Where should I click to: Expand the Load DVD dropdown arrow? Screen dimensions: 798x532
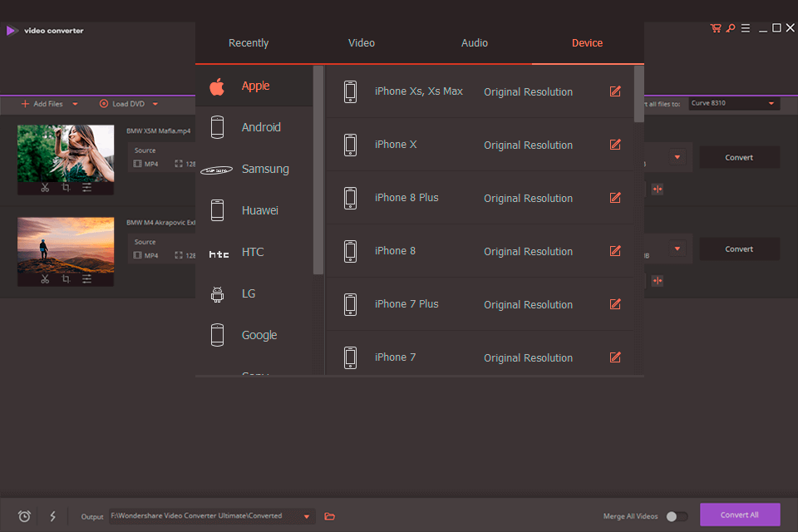tap(155, 104)
